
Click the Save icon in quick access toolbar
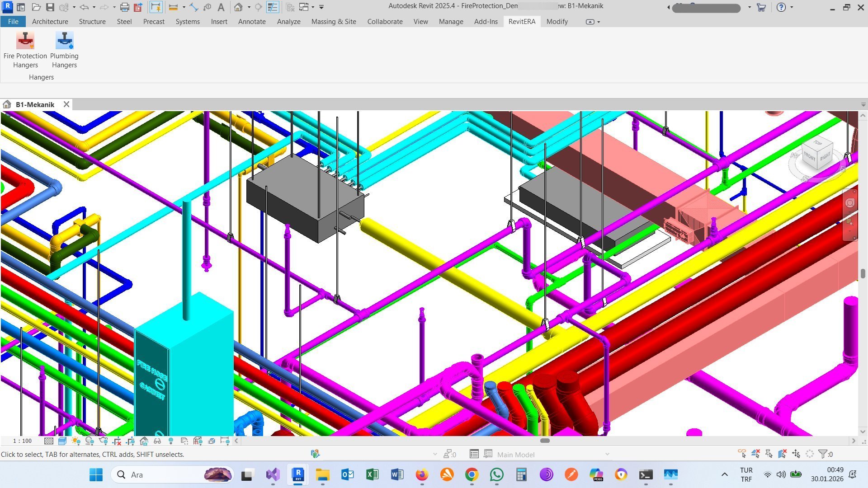click(50, 7)
